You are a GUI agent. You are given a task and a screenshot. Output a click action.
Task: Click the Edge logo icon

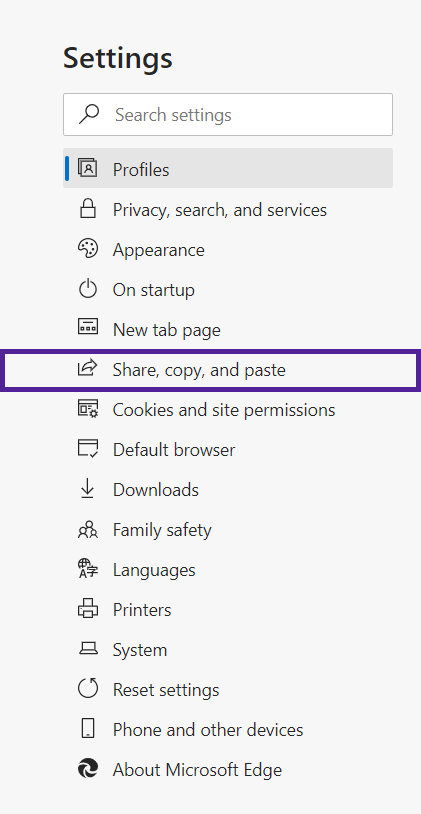pos(88,769)
